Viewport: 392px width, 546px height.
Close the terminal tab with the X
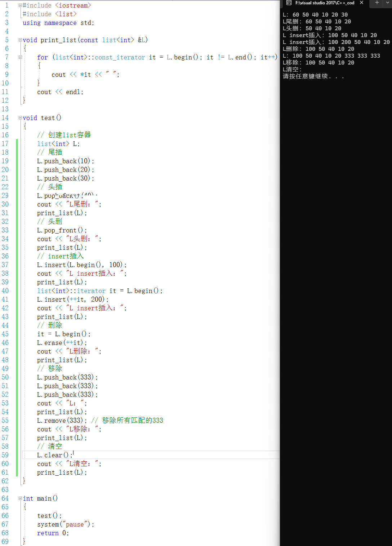tap(361, 3)
